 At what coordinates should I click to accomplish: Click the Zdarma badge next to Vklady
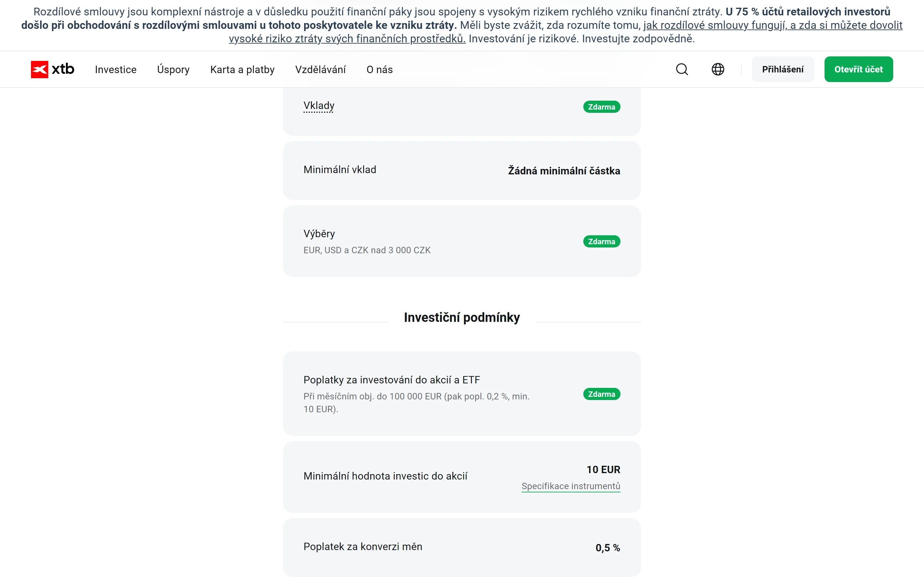(x=601, y=106)
